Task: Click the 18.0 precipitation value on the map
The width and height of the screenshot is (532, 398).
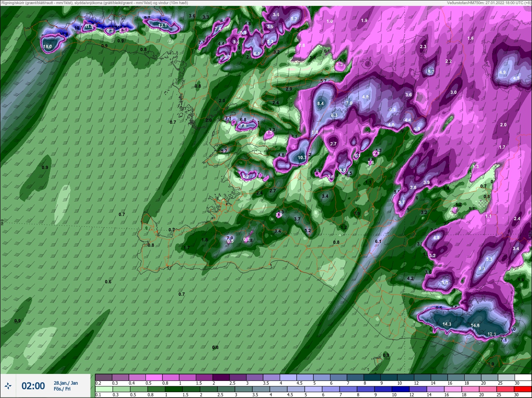Action: point(48,47)
